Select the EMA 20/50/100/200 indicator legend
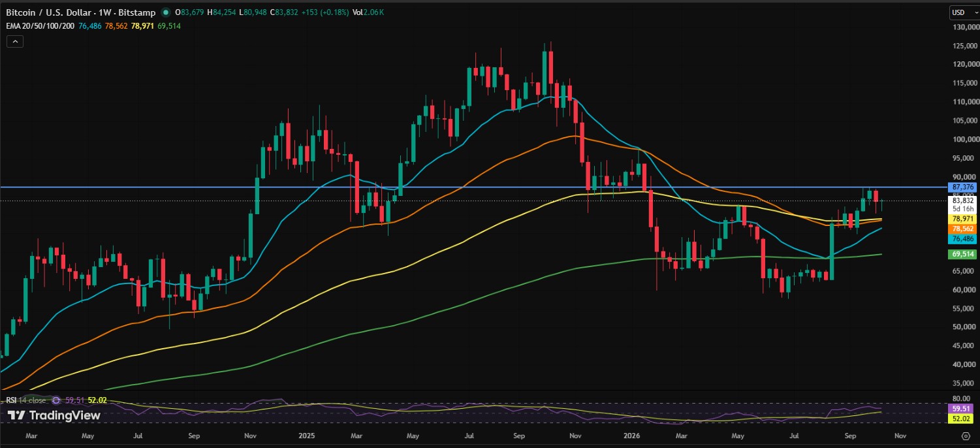 [40, 25]
